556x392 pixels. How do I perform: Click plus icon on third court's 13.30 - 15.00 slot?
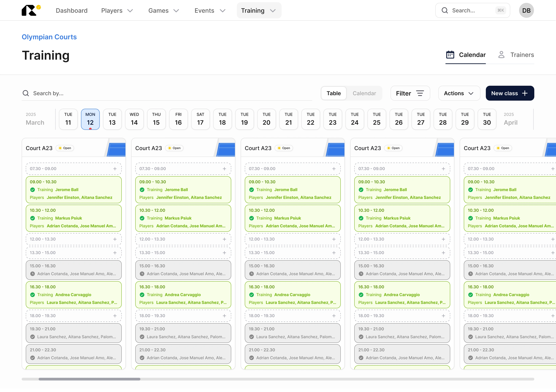pyautogui.click(x=334, y=253)
